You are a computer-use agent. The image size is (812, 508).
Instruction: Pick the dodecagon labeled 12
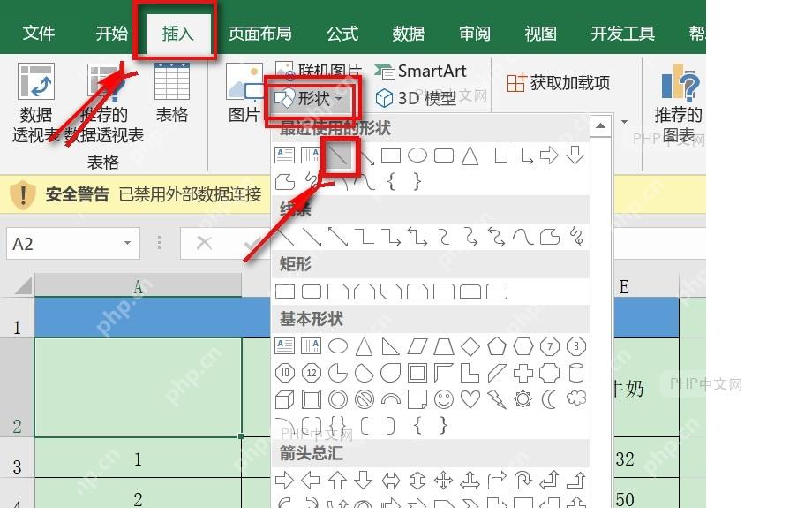(312, 372)
